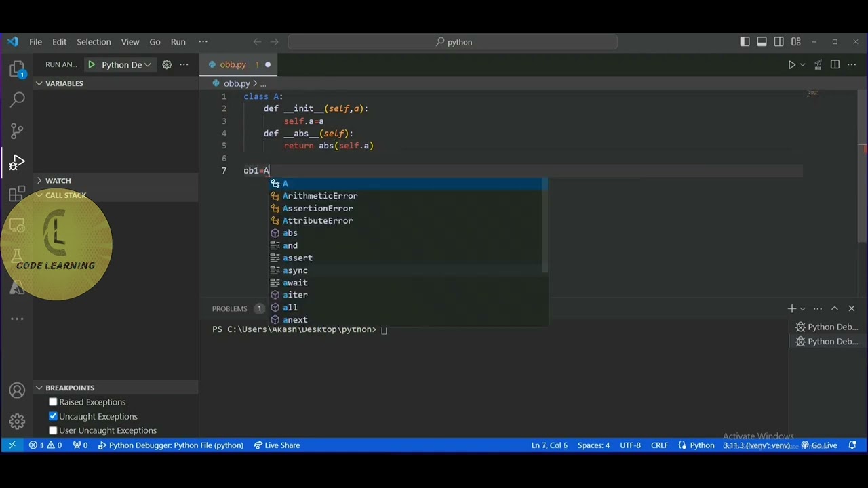This screenshot has width=868, height=488.
Task: Change indentation via Spaces: 4
Action: 593,445
